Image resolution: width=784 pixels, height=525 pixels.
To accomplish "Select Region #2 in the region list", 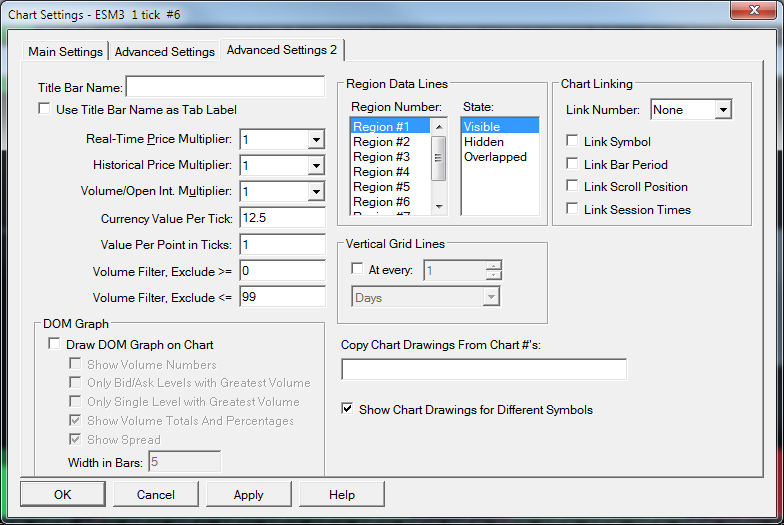I will 390,142.
